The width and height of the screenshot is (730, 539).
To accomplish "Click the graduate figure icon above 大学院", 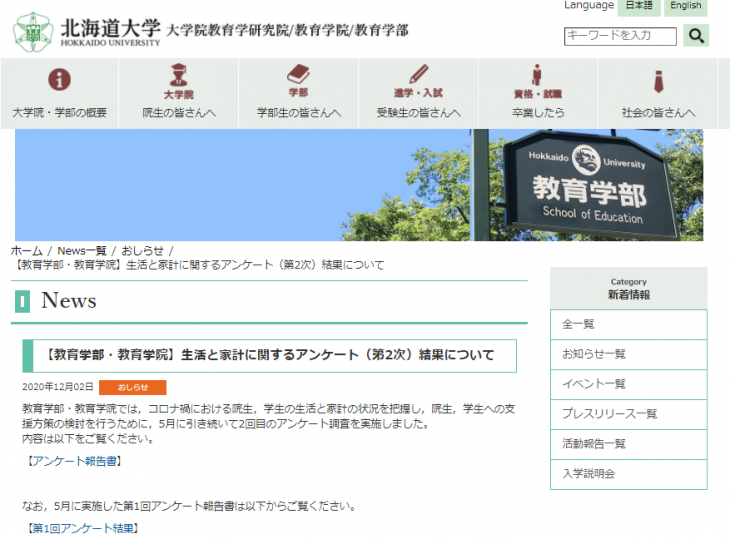I will (x=179, y=74).
